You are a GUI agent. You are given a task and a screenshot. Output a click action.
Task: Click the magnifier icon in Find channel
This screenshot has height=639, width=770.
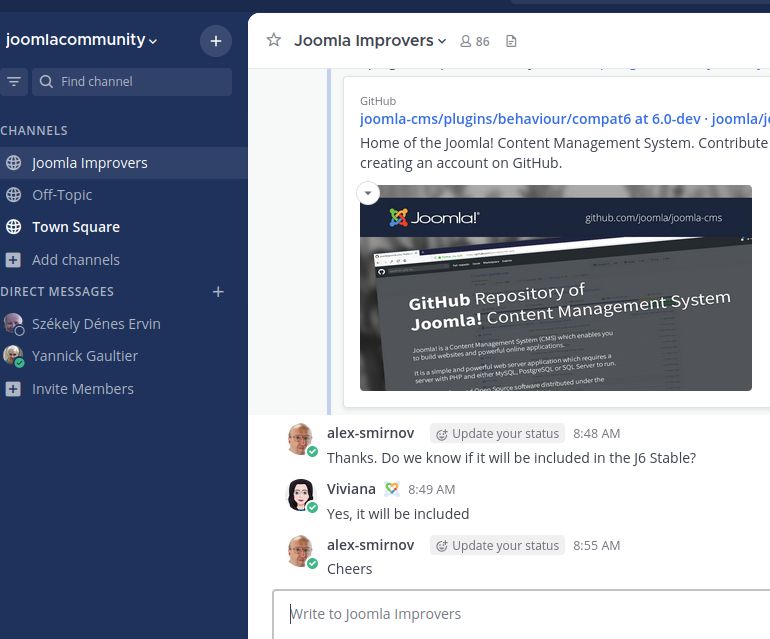pyautogui.click(x=46, y=82)
